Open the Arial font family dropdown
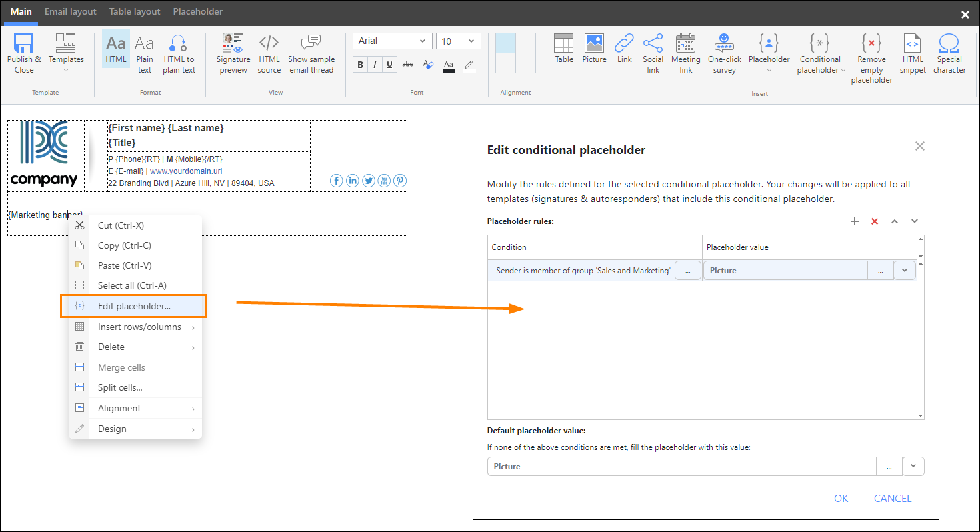The image size is (980, 532). (392, 41)
